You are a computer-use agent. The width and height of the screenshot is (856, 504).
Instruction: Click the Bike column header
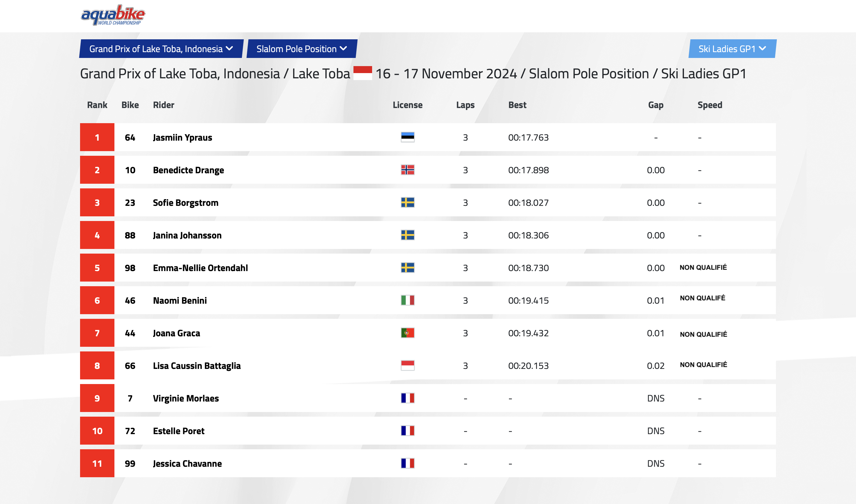(x=130, y=105)
